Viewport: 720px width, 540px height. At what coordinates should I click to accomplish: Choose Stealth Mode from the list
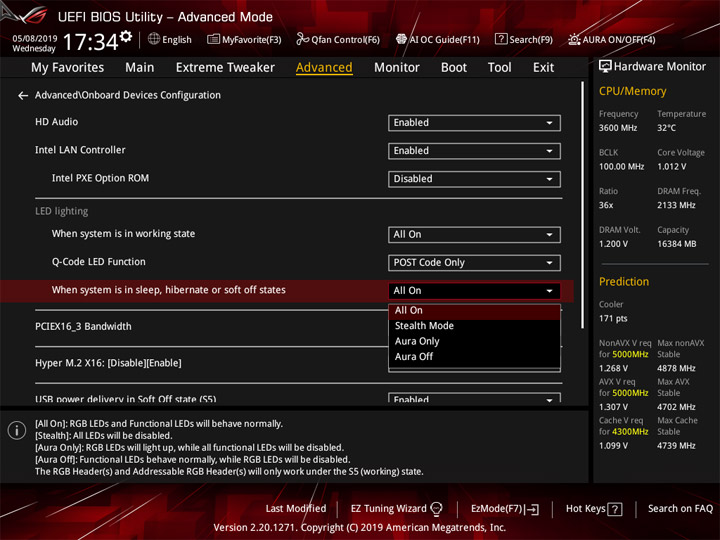(474, 326)
